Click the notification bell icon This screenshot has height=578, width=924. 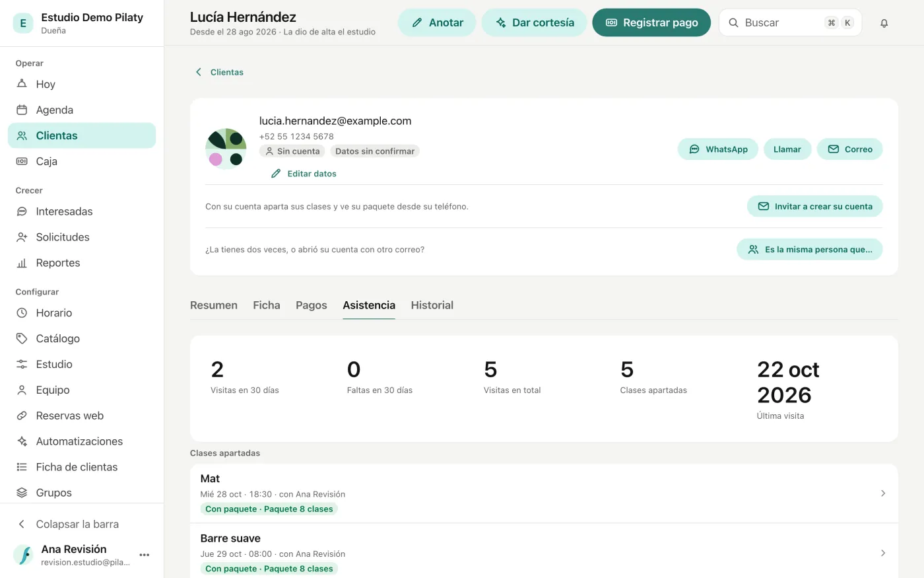point(884,23)
